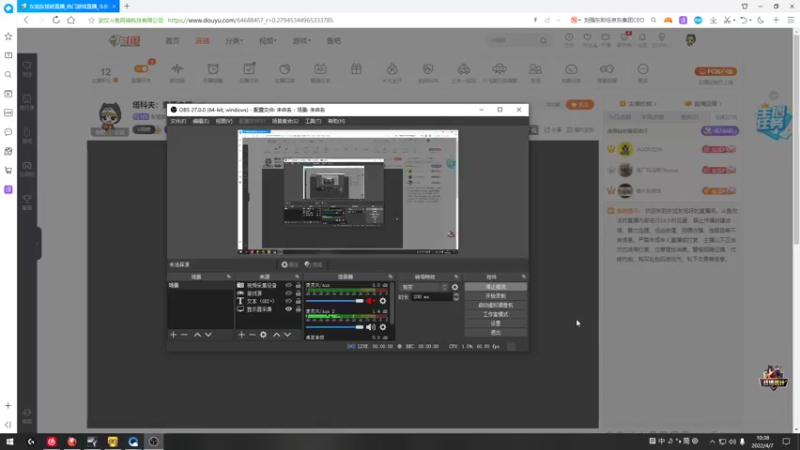
Task: Pop out the Scenes dock panel
Action: coord(229,277)
